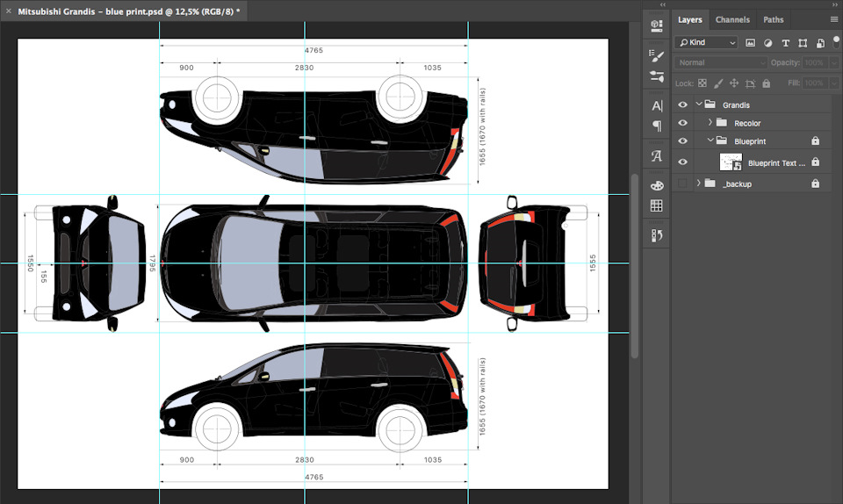Select the Blueprint Text layer name
843x504 pixels.
tap(776, 163)
